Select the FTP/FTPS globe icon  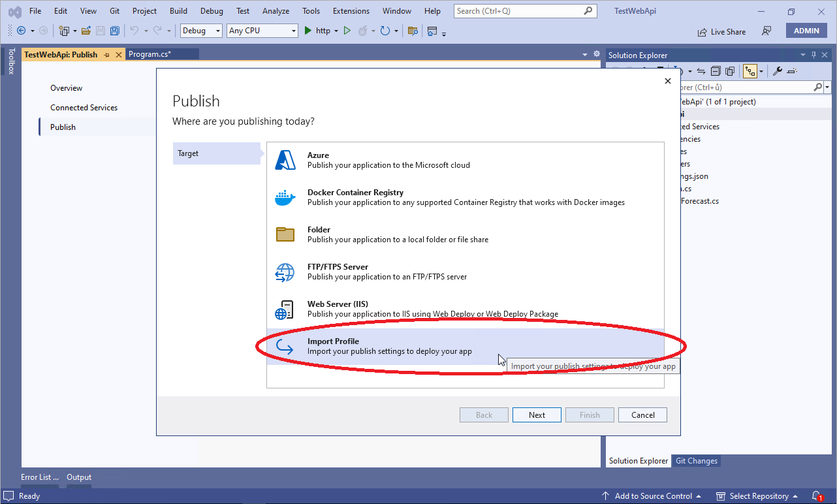285,272
